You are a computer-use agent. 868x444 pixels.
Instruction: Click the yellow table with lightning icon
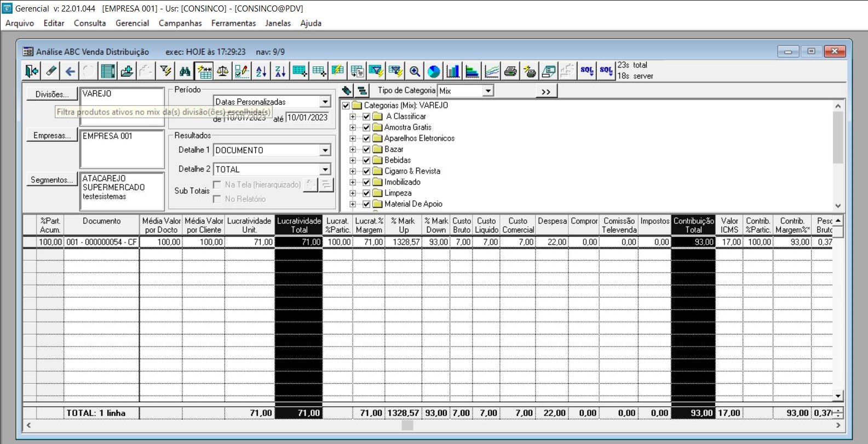click(338, 71)
